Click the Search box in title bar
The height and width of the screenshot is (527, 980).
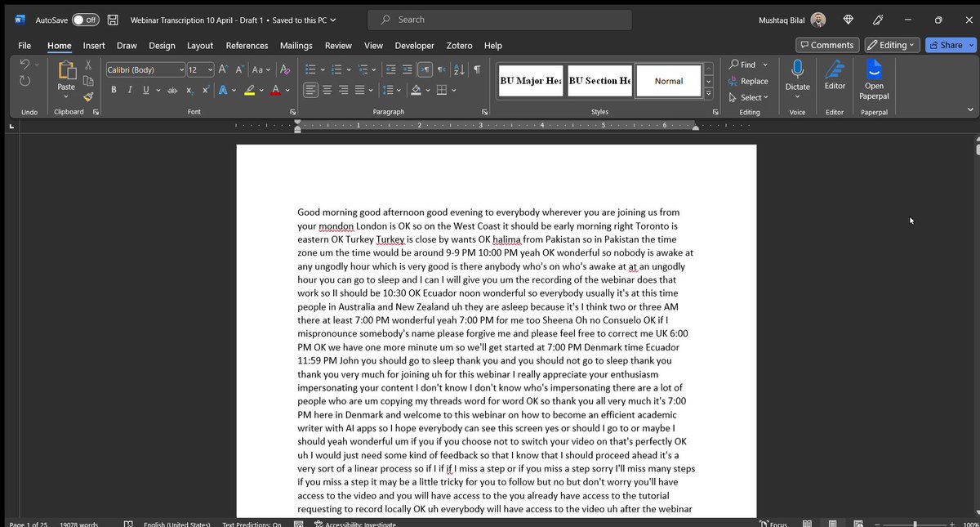pyautogui.click(x=500, y=20)
